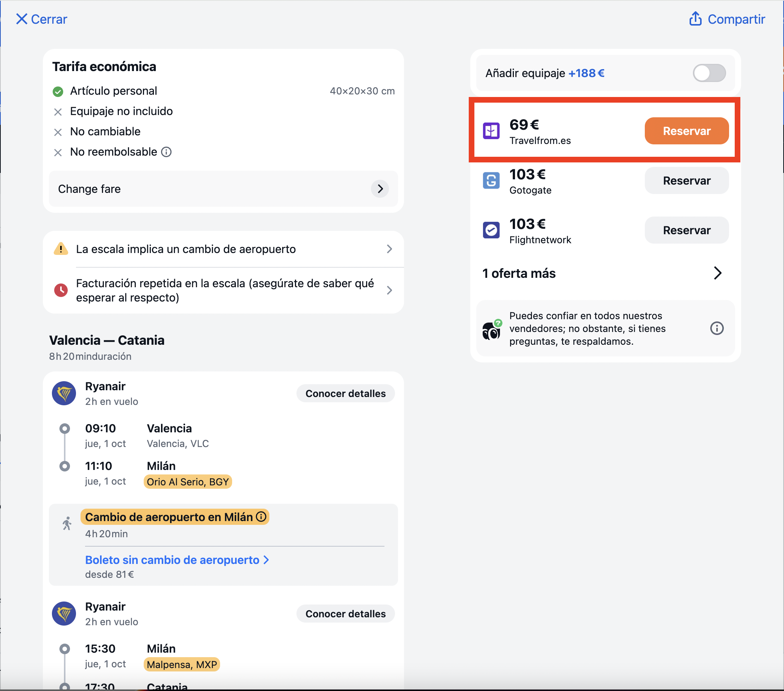Click the Flightnetwork seller logo

pos(491,230)
